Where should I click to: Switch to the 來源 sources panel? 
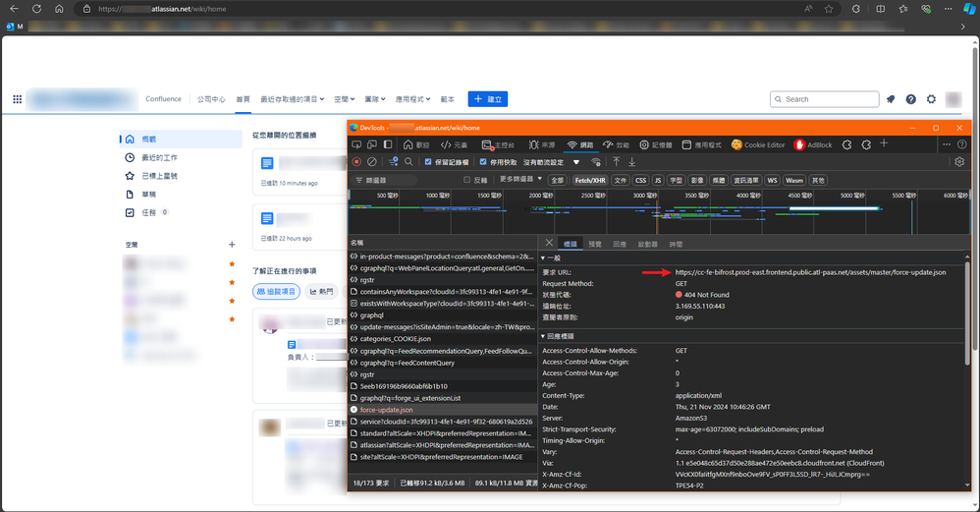[x=541, y=144]
